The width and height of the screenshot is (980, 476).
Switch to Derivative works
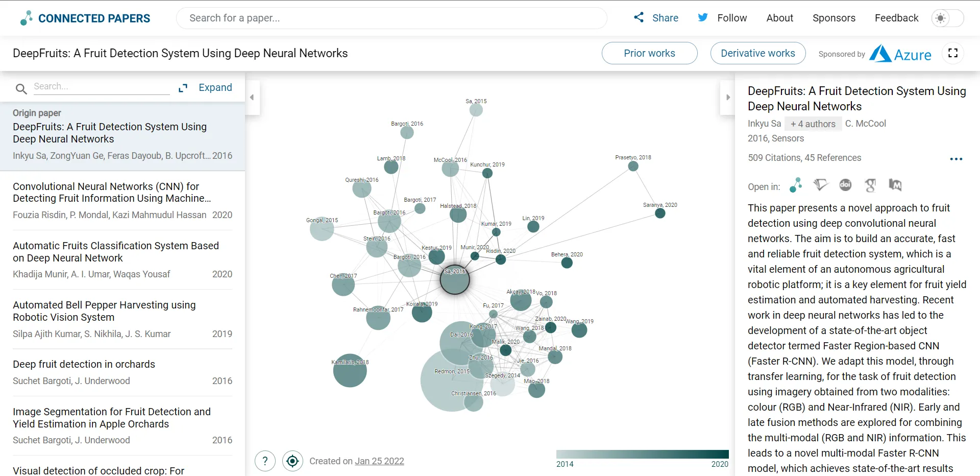pos(757,53)
